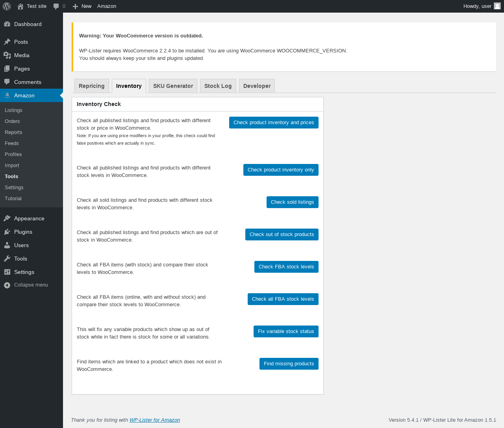The image size is (504, 428).
Task: Click the Appearance paintbrush icon
Action: coord(7,218)
